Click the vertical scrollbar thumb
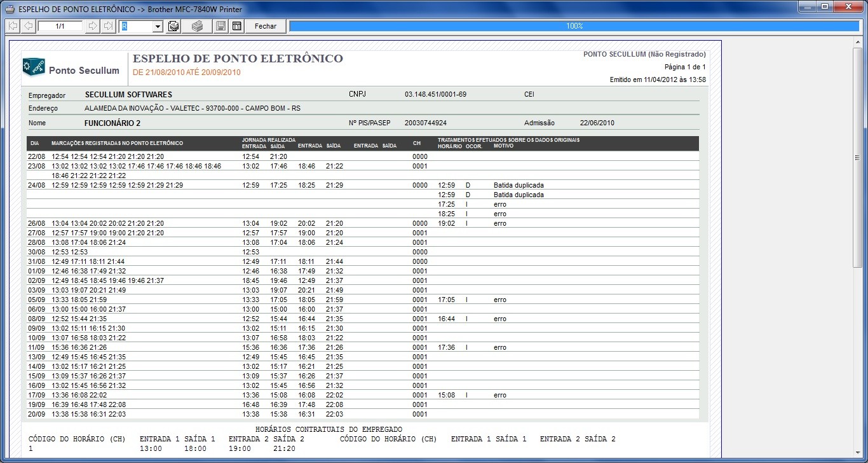This screenshot has height=463, width=868. [x=857, y=158]
